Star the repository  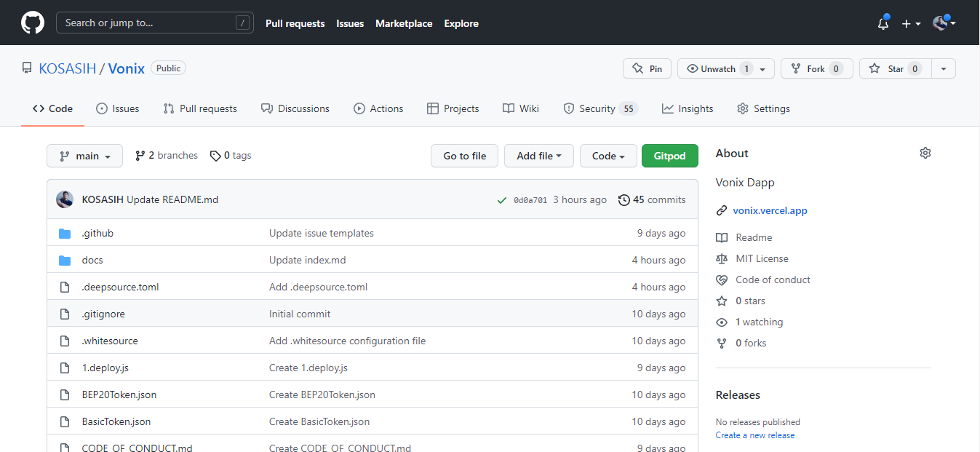(x=896, y=68)
